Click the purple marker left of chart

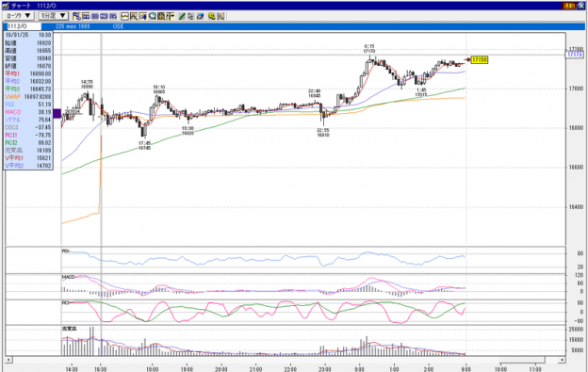click(x=57, y=114)
